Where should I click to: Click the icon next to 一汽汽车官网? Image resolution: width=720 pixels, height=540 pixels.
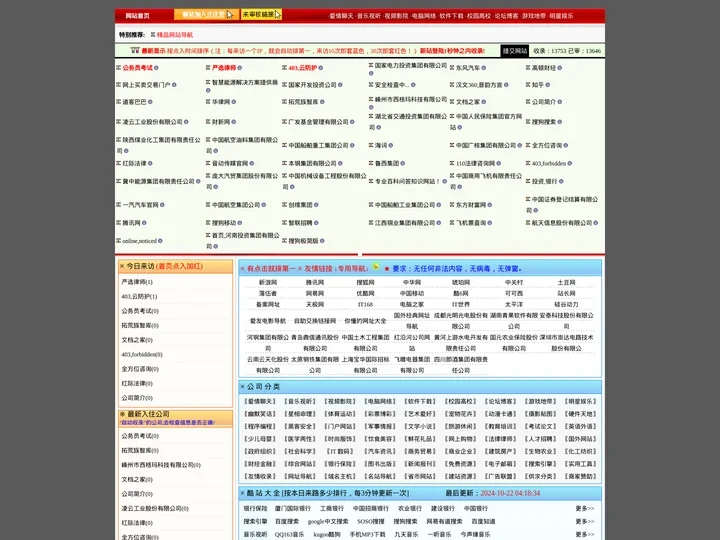(162, 205)
